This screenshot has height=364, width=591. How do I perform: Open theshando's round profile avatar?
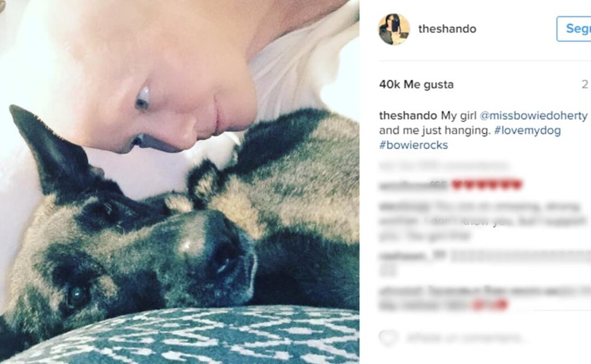pos(394,29)
